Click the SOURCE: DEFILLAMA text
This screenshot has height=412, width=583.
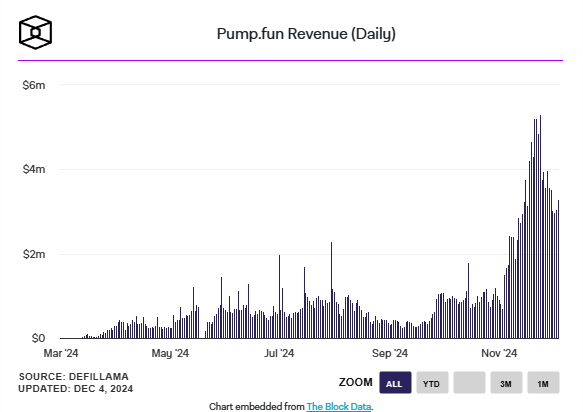point(74,376)
